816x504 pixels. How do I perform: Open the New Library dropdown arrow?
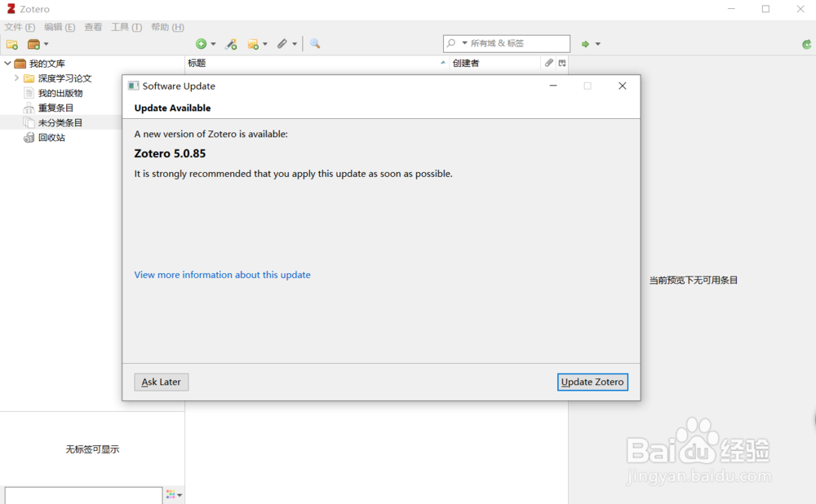coord(46,44)
